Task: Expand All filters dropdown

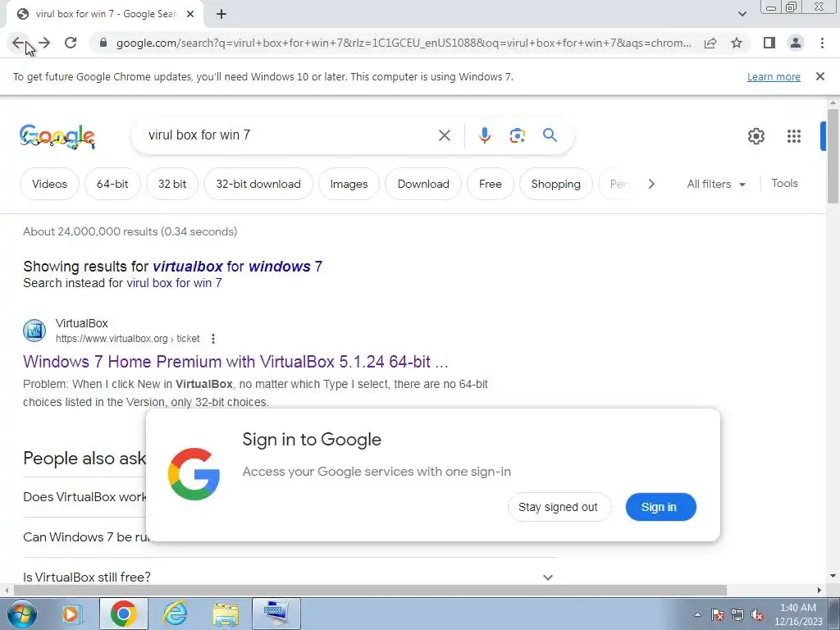Action: tap(716, 184)
